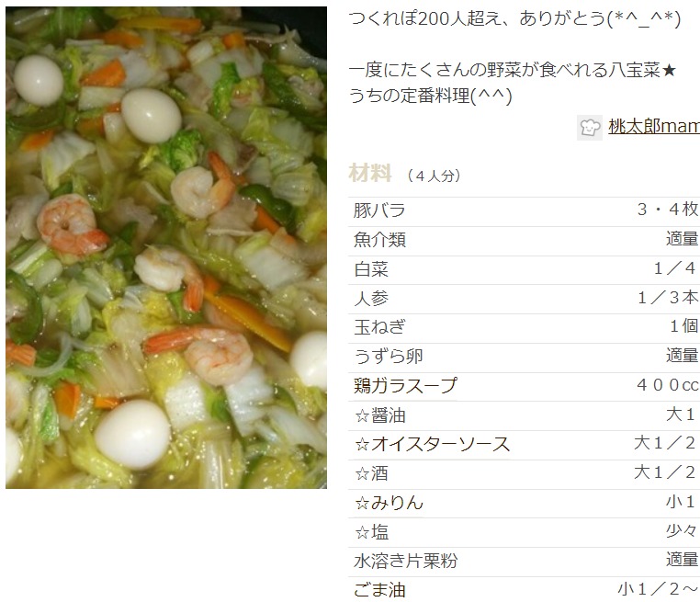Click the 材料 heading
The image size is (700, 602).
coord(370,174)
